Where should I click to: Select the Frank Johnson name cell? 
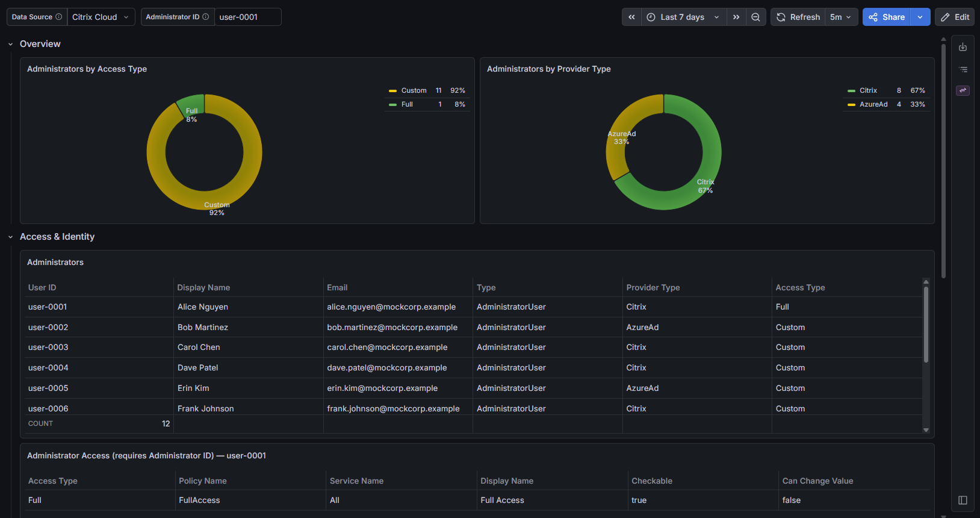point(249,408)
